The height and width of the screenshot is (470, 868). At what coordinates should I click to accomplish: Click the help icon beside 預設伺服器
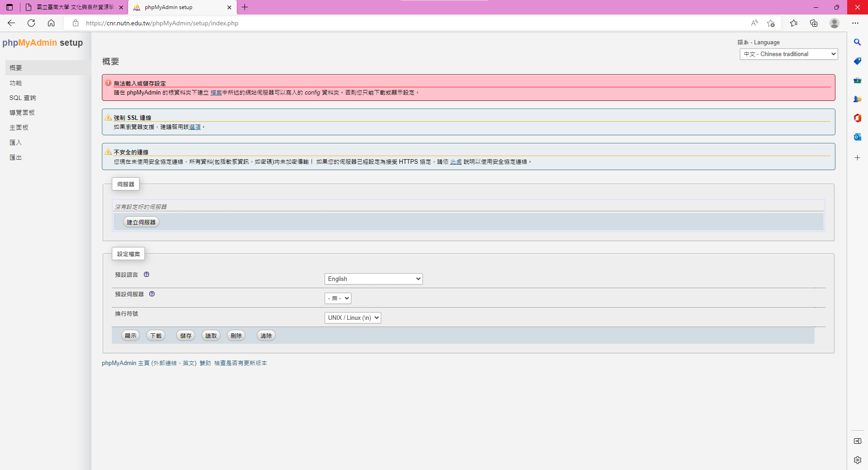coord(152,294)
